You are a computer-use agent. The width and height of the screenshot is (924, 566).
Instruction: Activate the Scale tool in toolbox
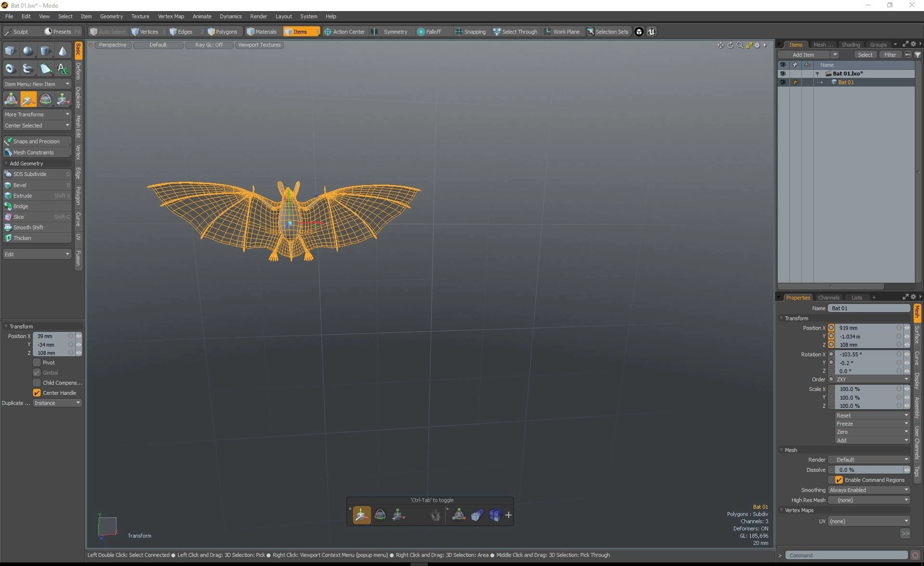point(63,99)
